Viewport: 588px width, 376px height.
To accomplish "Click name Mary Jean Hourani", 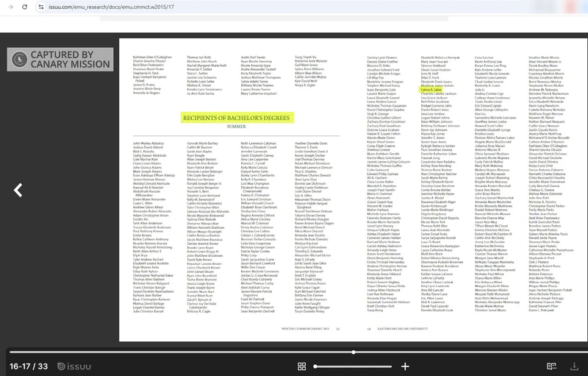I will tap(434, 62).
